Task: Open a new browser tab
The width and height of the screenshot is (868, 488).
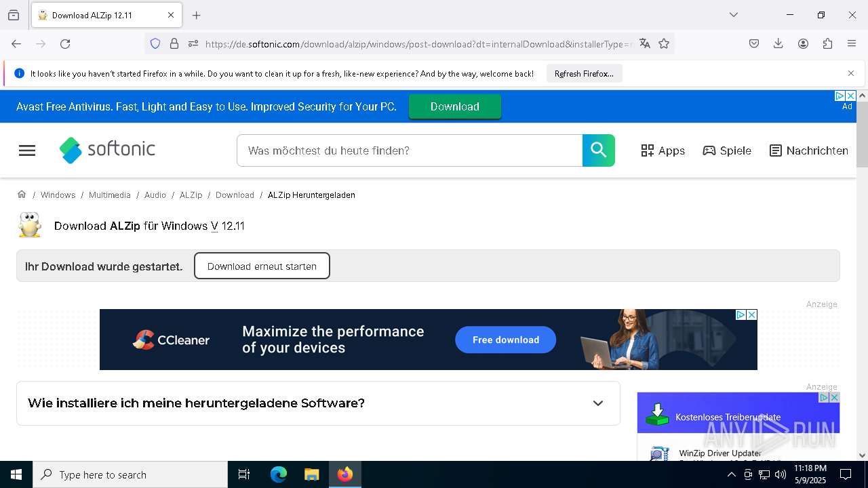Action: coord(197,15)
